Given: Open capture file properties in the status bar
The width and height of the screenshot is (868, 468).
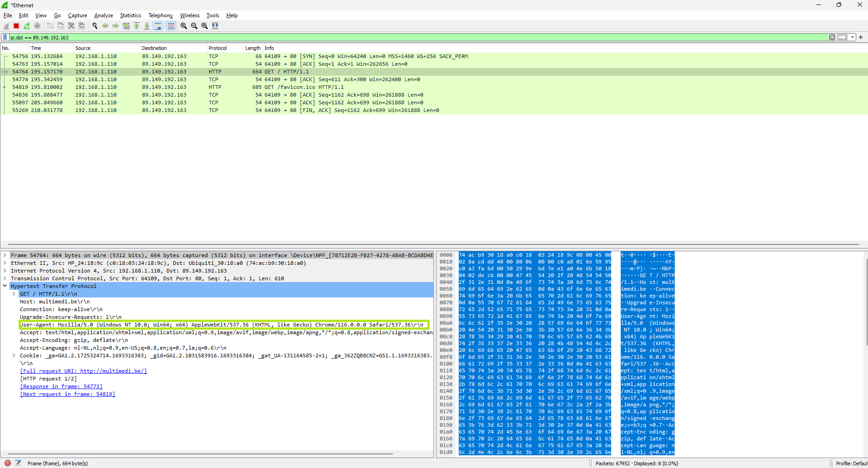Looking at the screenshot, I should click(18, 463).
